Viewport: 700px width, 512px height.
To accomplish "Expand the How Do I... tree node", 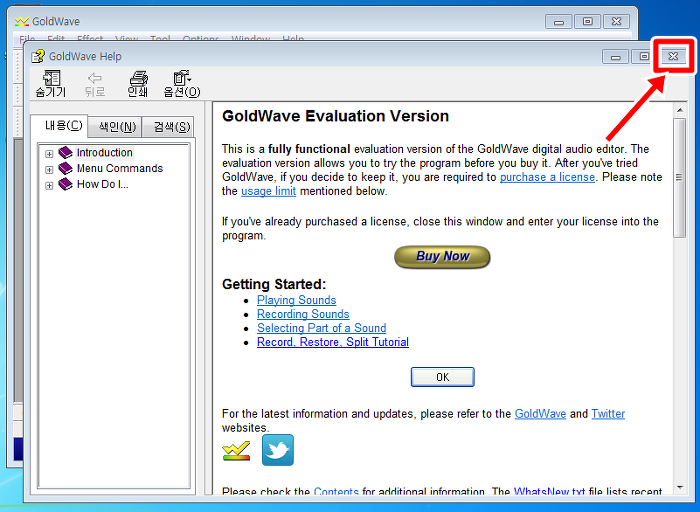I will pyautogui.click(x=49, y=185).
